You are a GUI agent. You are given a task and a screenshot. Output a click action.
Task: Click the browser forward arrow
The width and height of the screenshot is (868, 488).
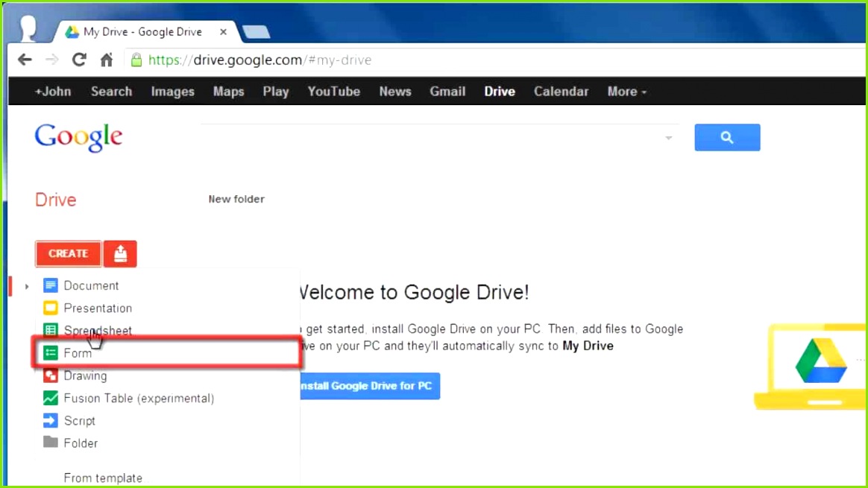(52, 60)
